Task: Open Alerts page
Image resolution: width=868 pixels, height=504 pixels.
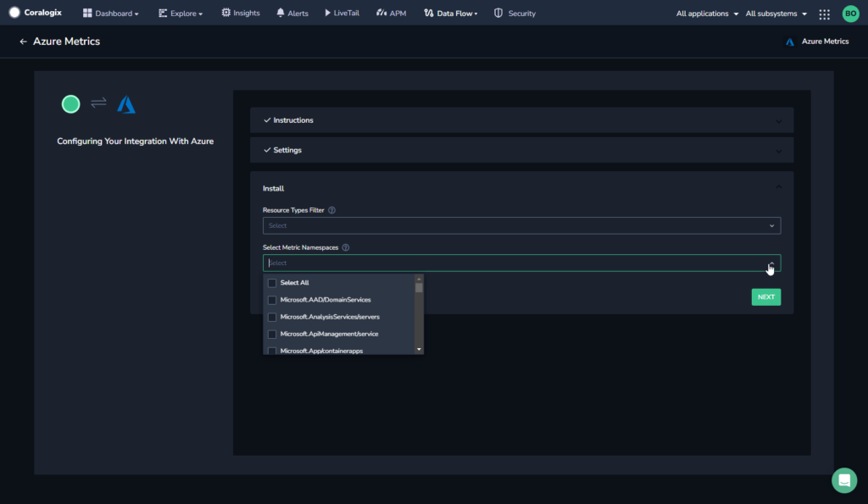Action: (292, 14)
